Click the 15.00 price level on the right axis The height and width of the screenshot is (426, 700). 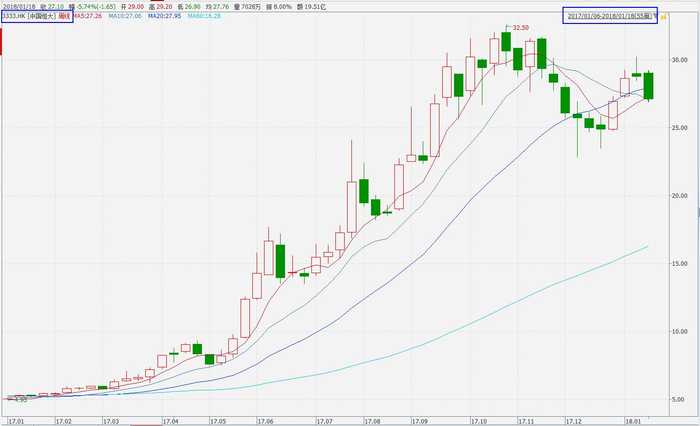pos(680,263)
